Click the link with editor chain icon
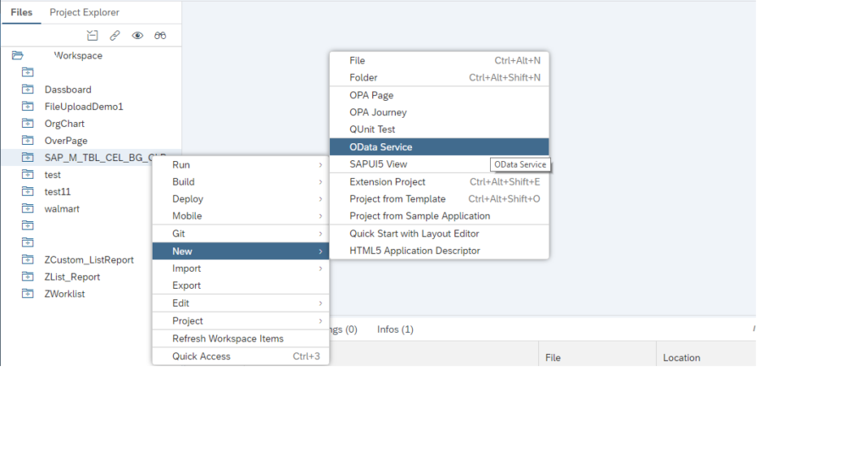Screen dimensions: 868x471 point(114,36)
